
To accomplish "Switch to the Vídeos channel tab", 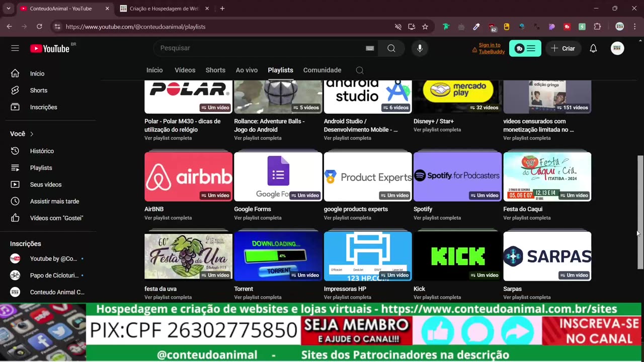I will [185, 70].
